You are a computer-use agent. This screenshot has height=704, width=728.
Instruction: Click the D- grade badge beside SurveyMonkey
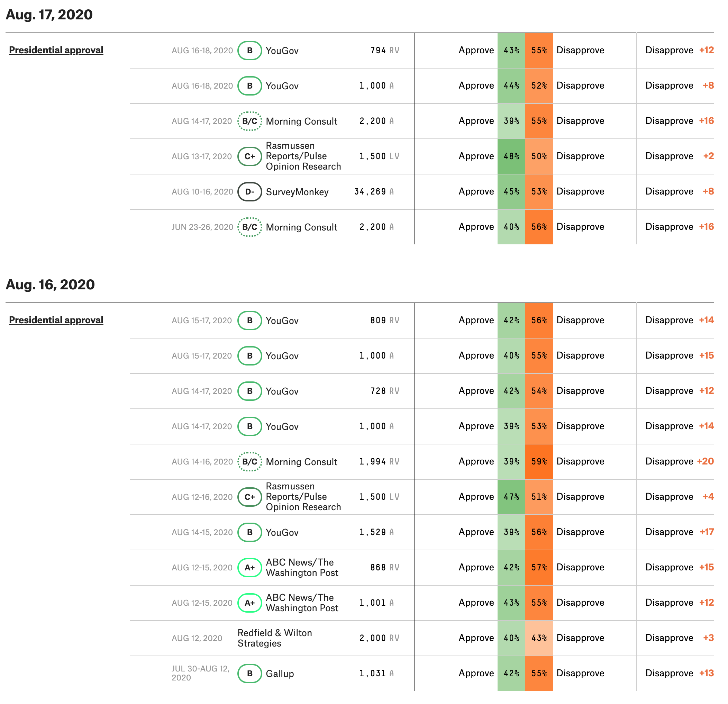coord(249,192)
